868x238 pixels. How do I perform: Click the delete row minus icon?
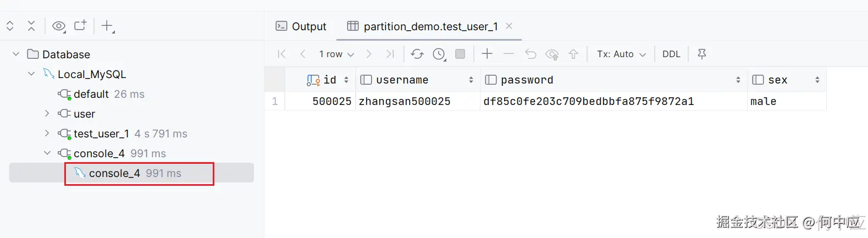coord(508,54)
